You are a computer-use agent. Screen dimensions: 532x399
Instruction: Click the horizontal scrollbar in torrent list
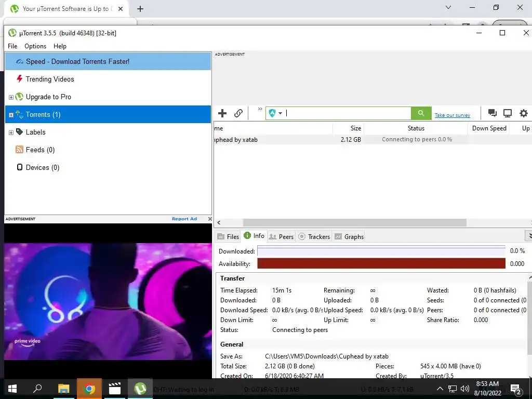pos(354,223)
